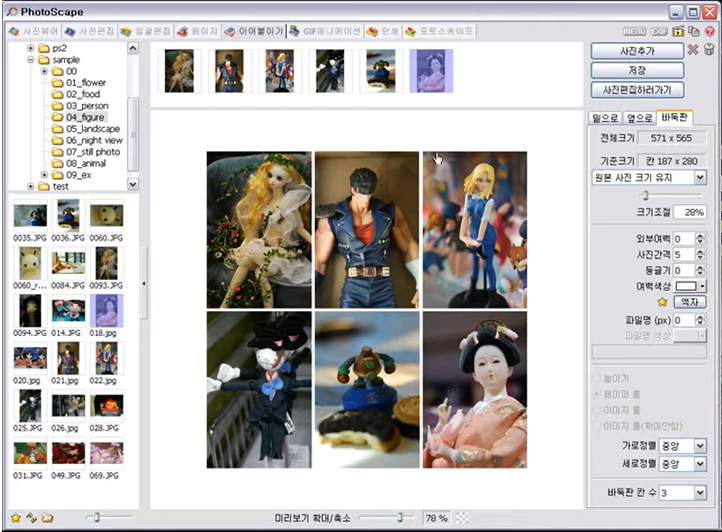
Task: Expand the 00 folder tree node
Action: (x=44, y=71)
